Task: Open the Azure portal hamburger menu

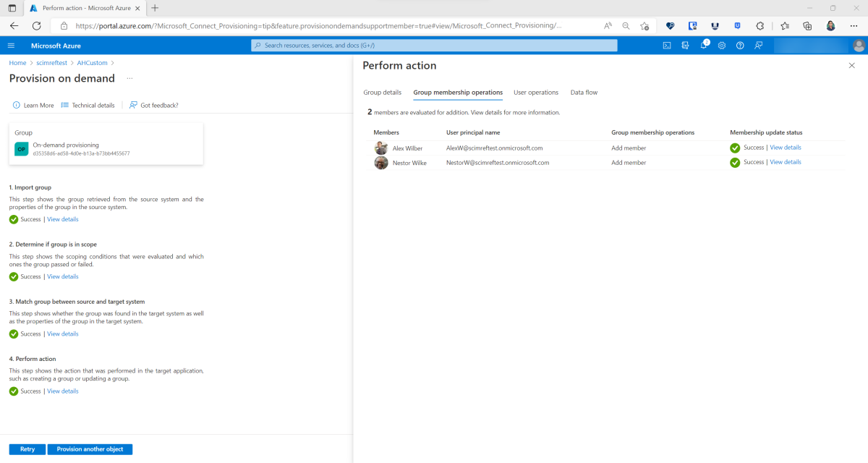Action: tap(11, 46)
